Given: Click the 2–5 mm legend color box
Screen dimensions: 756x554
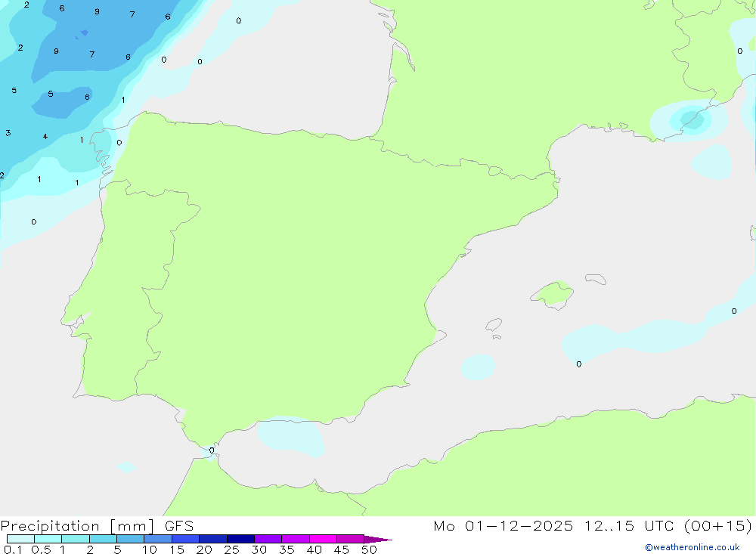Looking at the screenshot, I should tap(103, 539).
